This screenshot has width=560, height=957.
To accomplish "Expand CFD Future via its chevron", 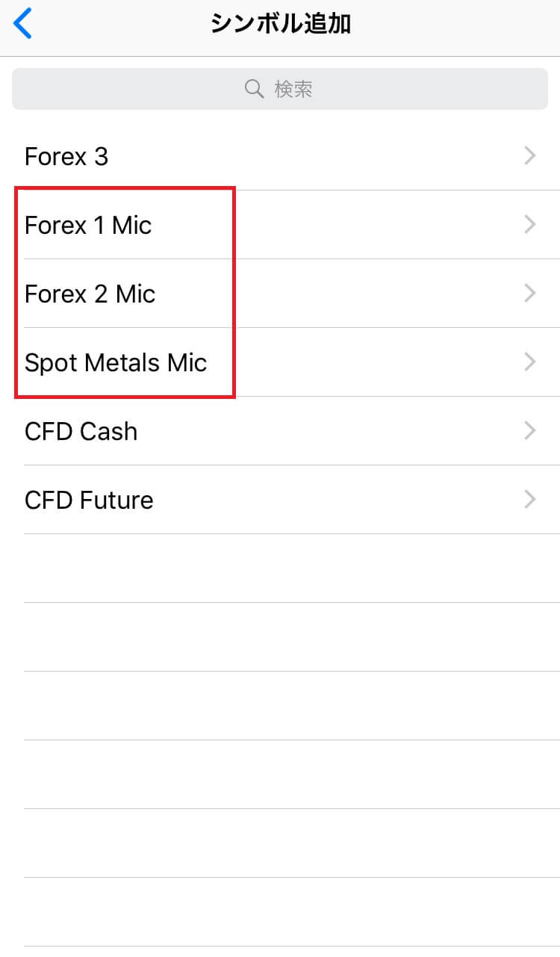I will [530, 500].
